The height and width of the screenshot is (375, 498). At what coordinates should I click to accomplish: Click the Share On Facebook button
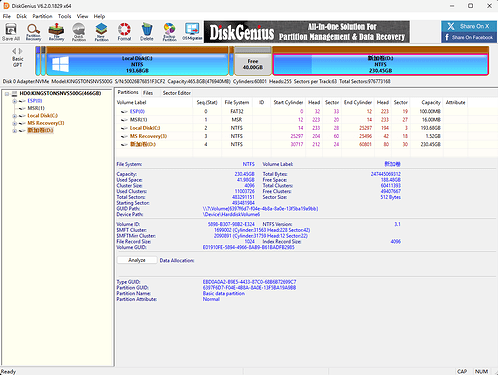[469, 37]
